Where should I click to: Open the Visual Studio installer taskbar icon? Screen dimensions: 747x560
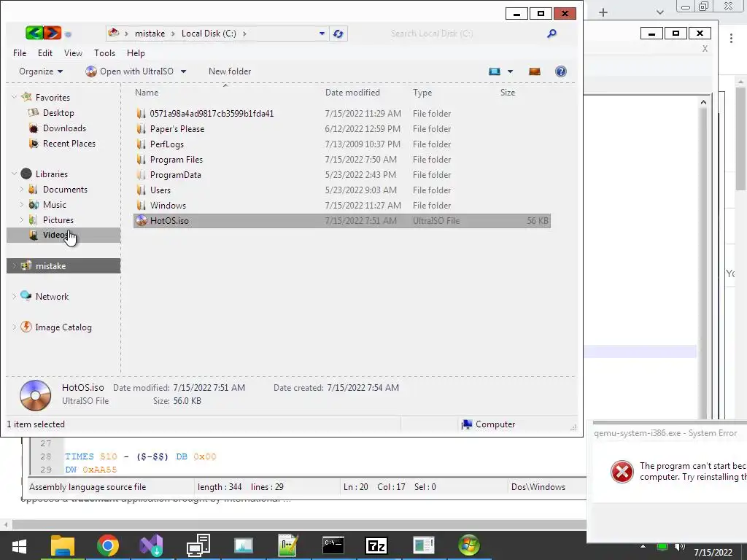(152, 545)
